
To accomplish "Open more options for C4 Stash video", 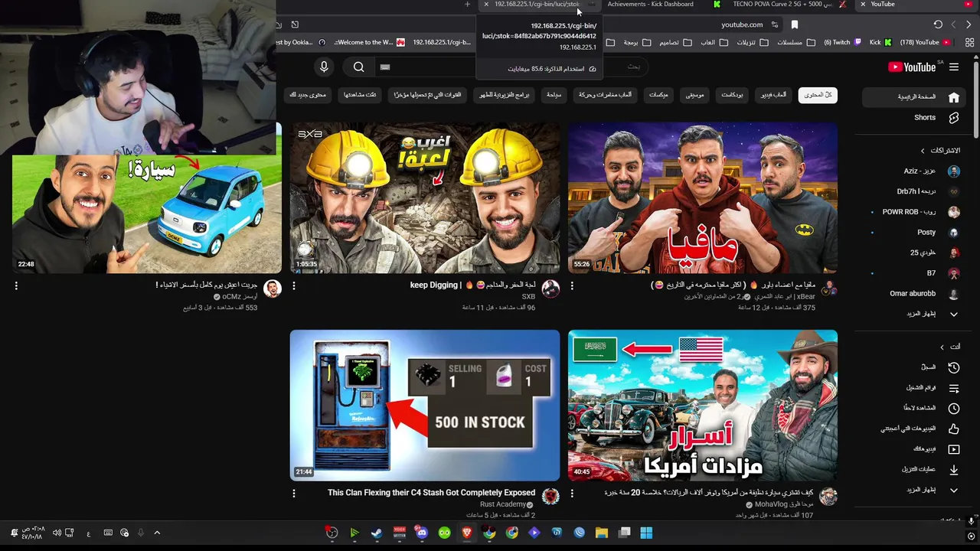I will tap(294, 494).
